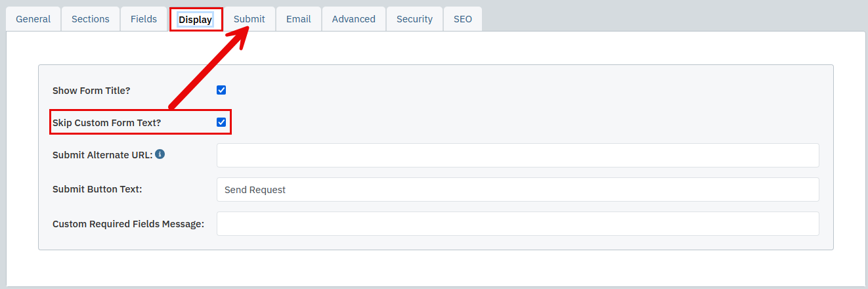Click the Submit Alternate URL info icon

click(x=160, y=154)
